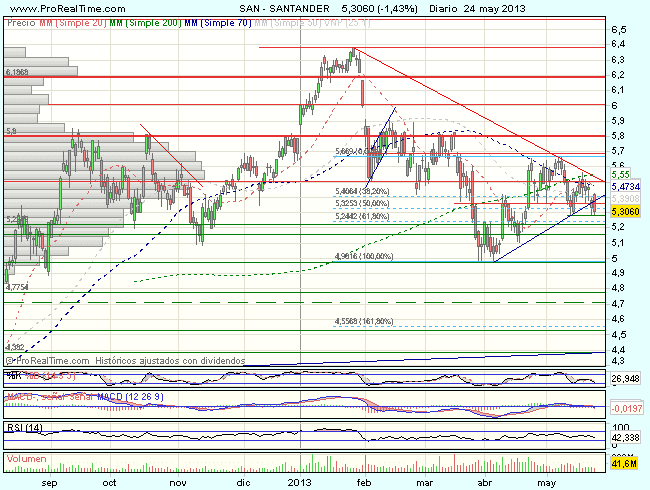Screen dimensions: 650x490
Task: Open the Precio panel label
Action: click(18, 21)
